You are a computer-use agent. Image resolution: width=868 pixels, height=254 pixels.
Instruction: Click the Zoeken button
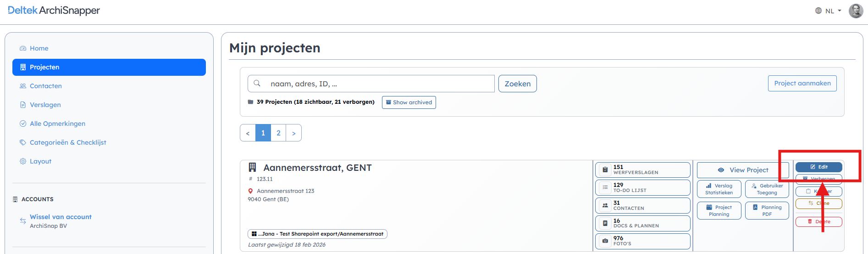pos(518,84)
